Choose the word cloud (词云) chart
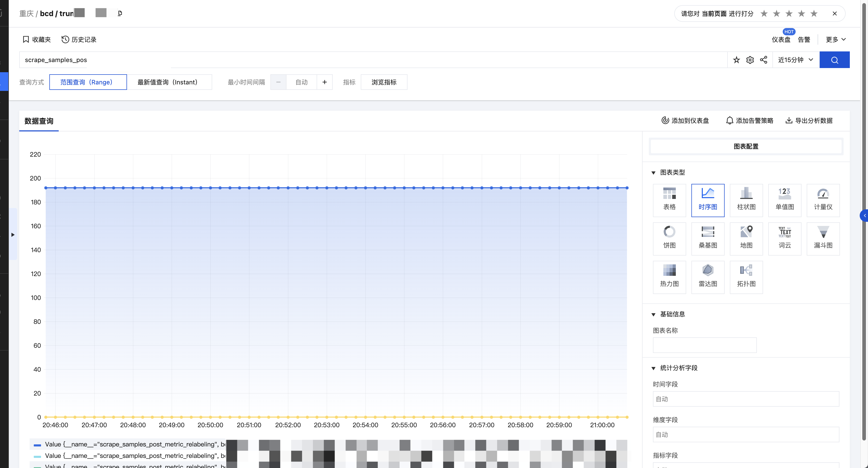 click(784, 238)
